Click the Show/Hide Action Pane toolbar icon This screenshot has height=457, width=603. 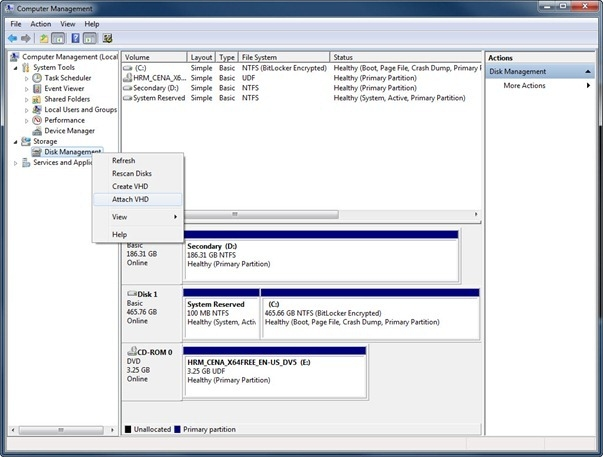tap(90, 38)
